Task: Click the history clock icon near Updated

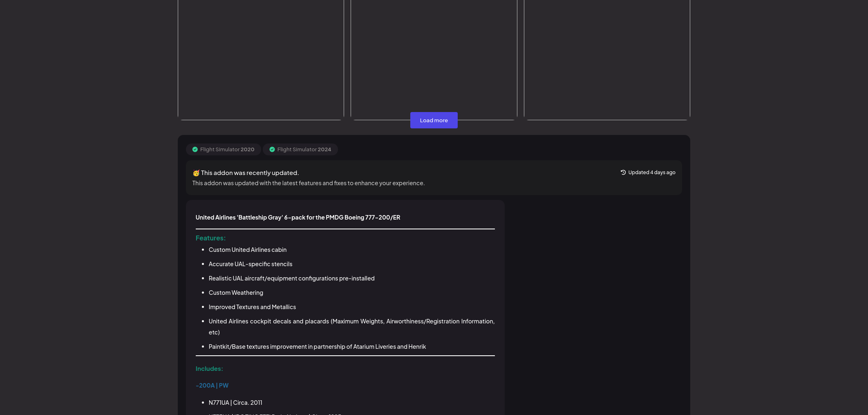Action: 623,173
